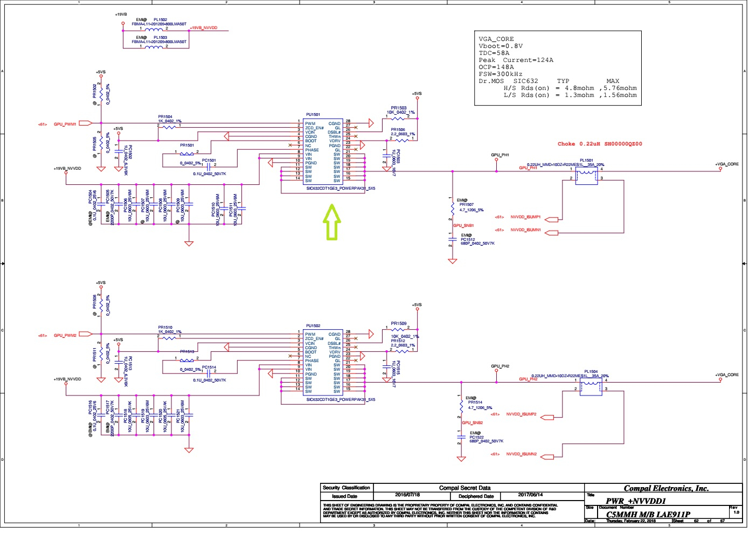
Task: Click the PL1504 choke inductor symbol
Action: point(591,387)
